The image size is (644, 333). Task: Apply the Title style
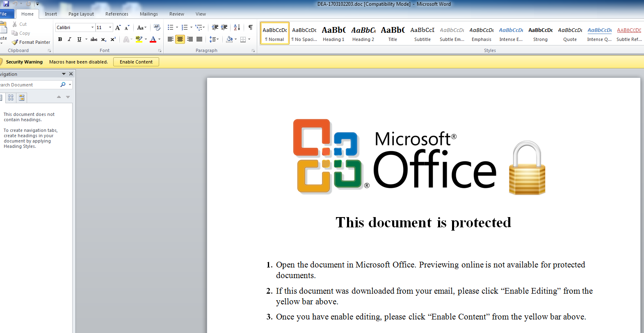pyautogui.click(x=393, y=33)
